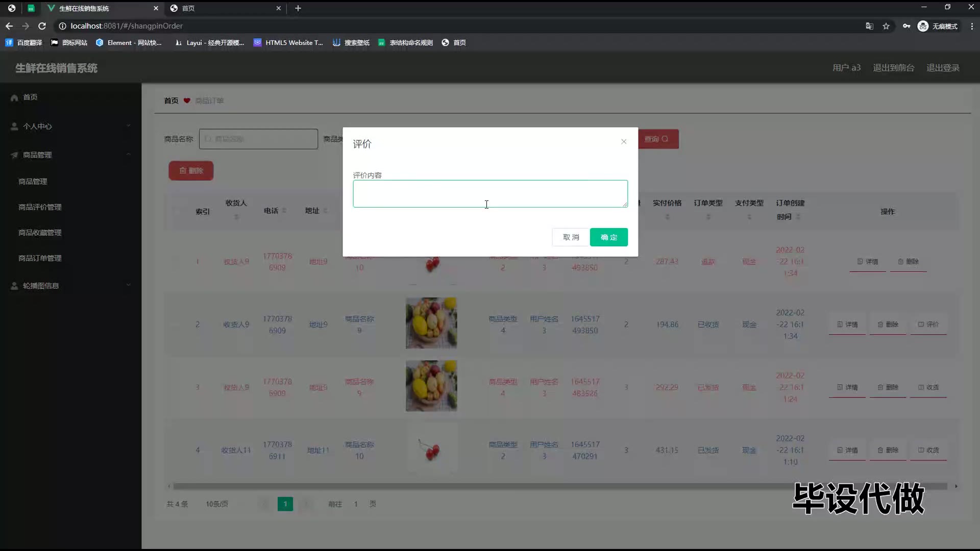Sort table by 电话 column arrows
The width and height of the screenshot is (980, 551).
284,211
